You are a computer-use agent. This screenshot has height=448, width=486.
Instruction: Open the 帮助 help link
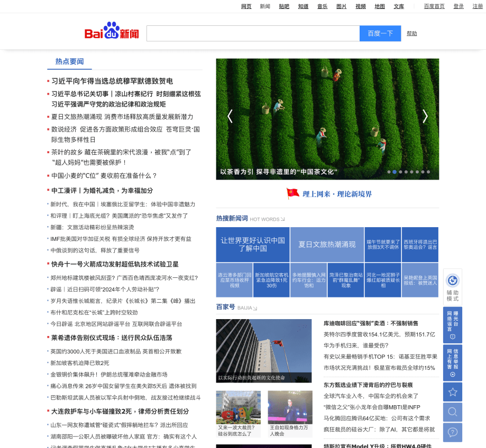[411, 33]
